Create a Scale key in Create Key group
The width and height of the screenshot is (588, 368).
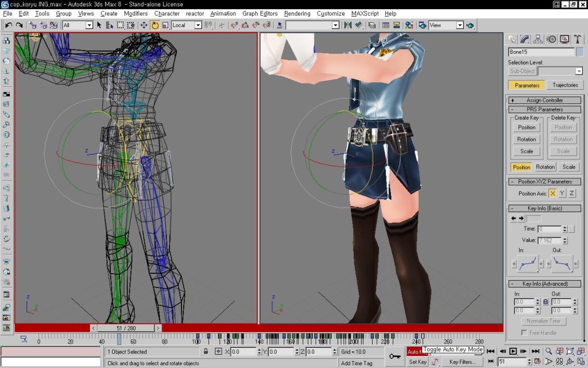[527, 151]
